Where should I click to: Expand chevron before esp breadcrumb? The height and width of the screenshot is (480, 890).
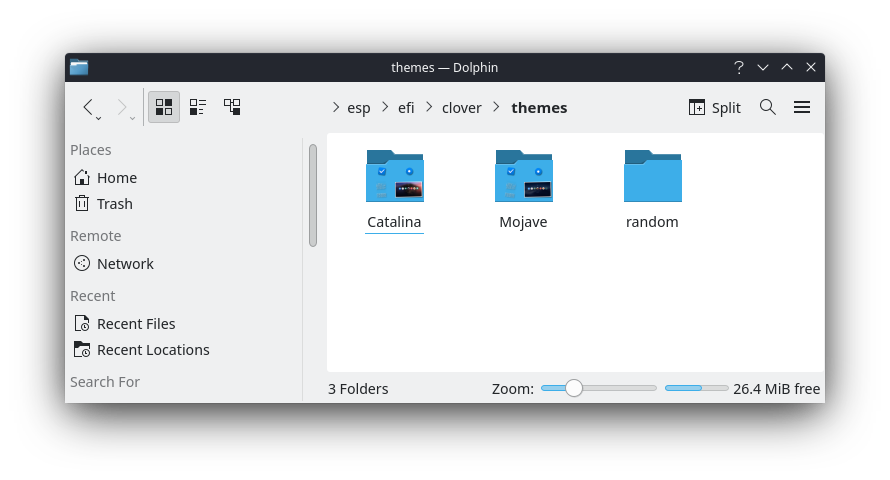[x=335, y=107]
